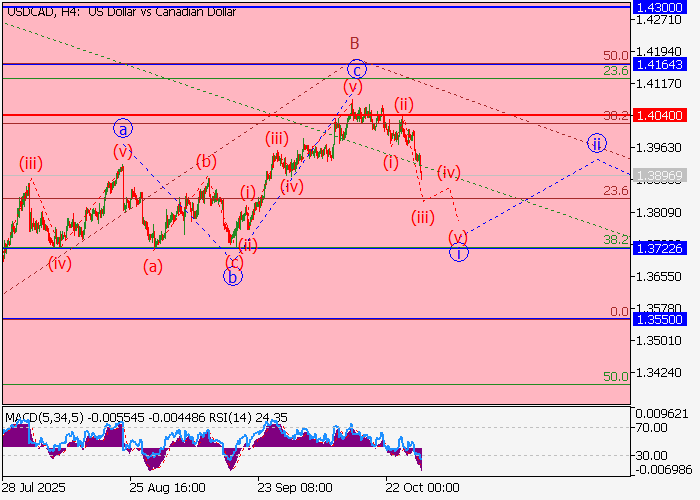Click the Fibonacci 0.0 level label
Image resolution: width=700 pixels, height=500 pixels.
click(619, 312)
